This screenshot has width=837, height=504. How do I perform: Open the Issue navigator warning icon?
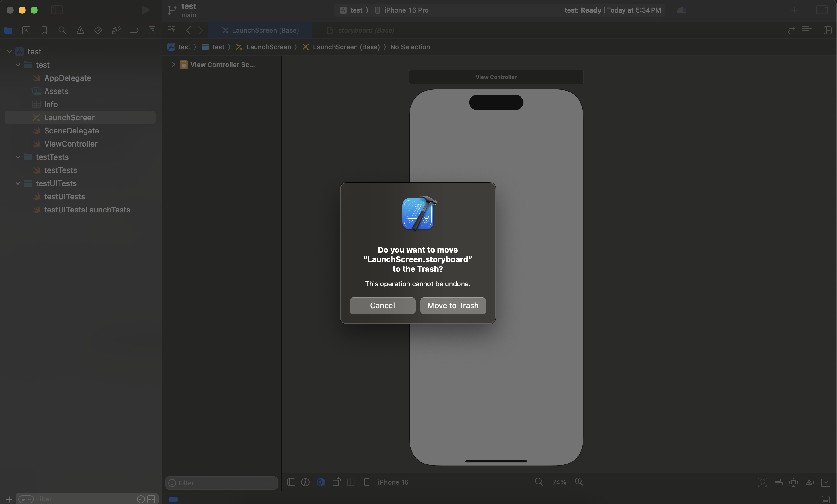[x=80, y=30]
